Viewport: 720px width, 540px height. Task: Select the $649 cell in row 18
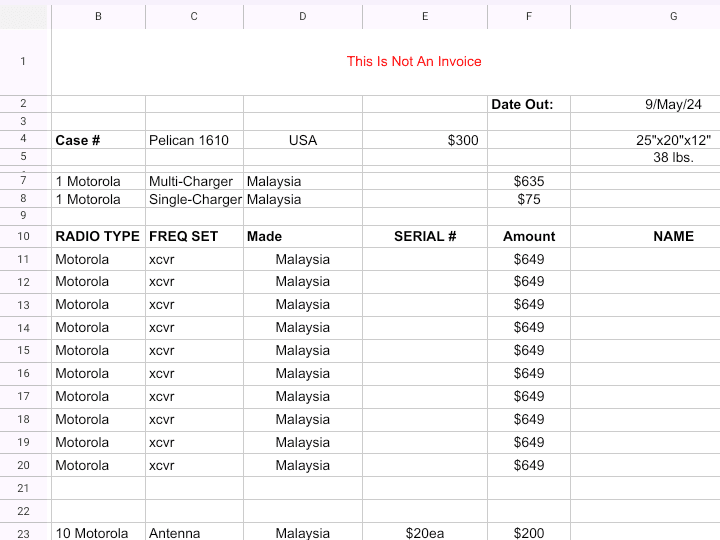(529, 419)
